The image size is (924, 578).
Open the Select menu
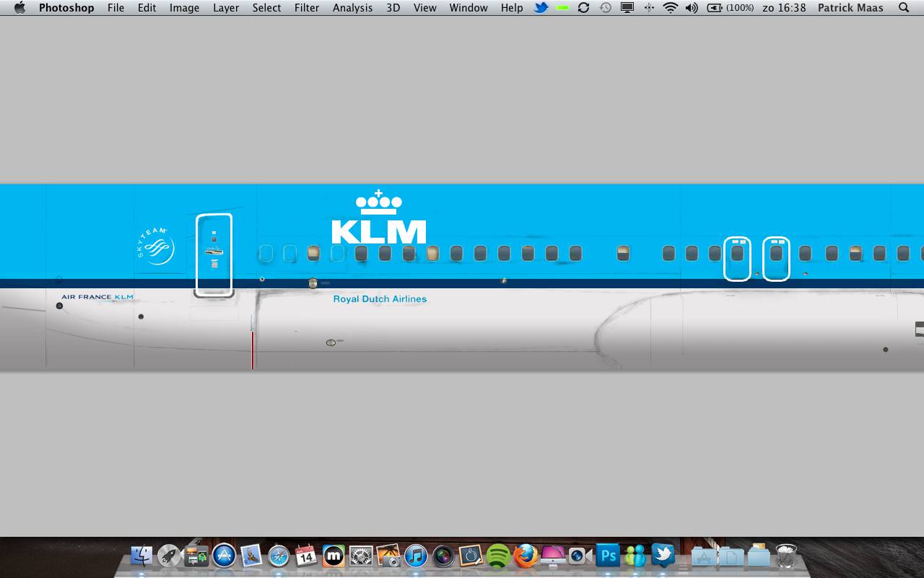tap(266, 8)
